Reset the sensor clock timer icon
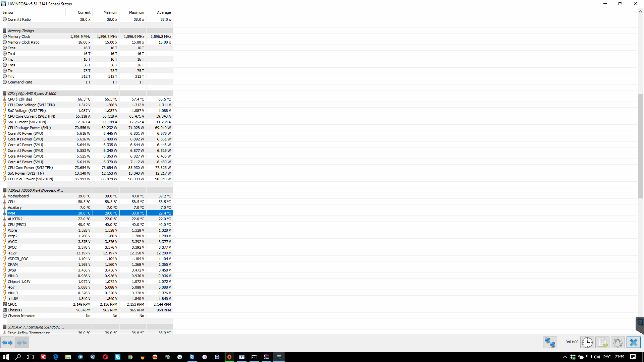 (x=587, y=343)
